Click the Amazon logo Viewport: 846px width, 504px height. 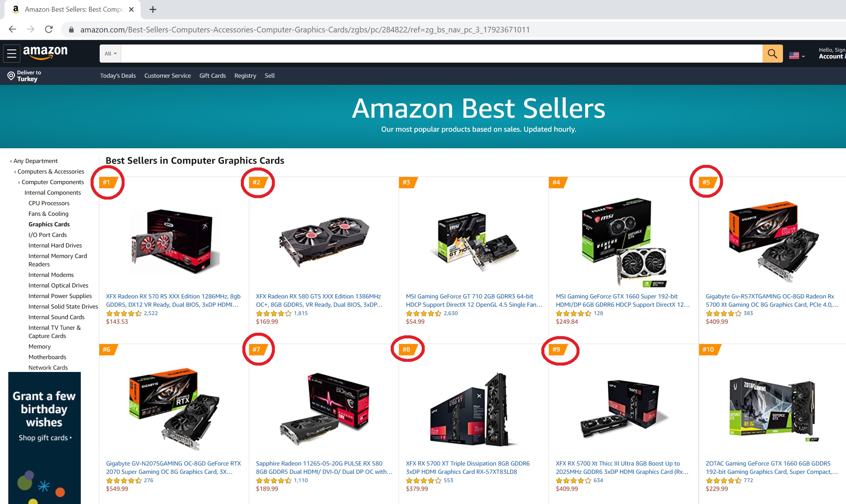[45, 53]
